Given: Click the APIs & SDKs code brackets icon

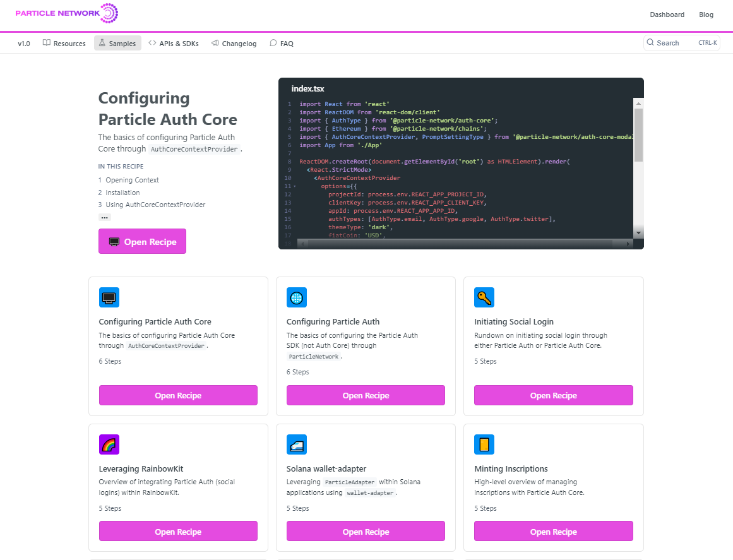Looking at the screenshot, I should (x=152, y=42).
